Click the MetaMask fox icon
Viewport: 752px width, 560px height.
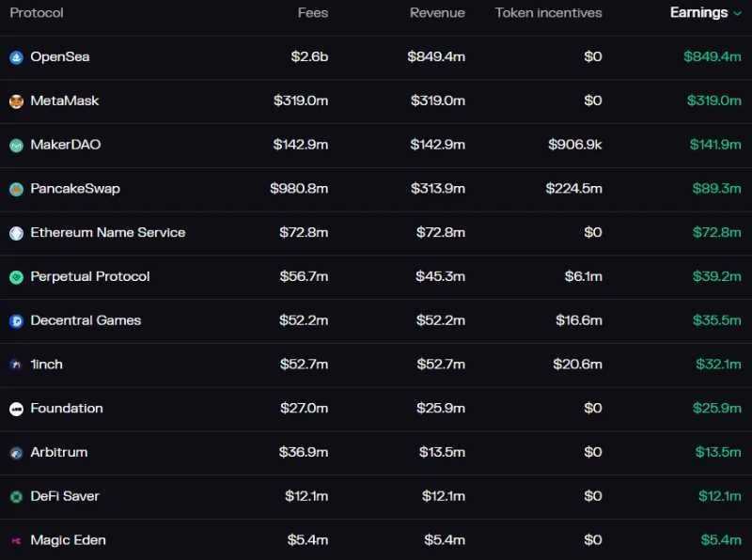click(16, 101)
